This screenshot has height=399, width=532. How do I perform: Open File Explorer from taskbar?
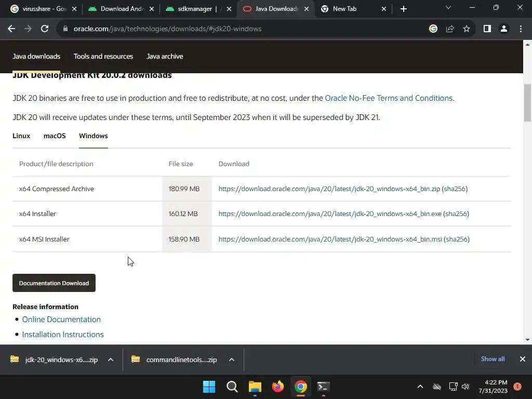pos(255,387)
